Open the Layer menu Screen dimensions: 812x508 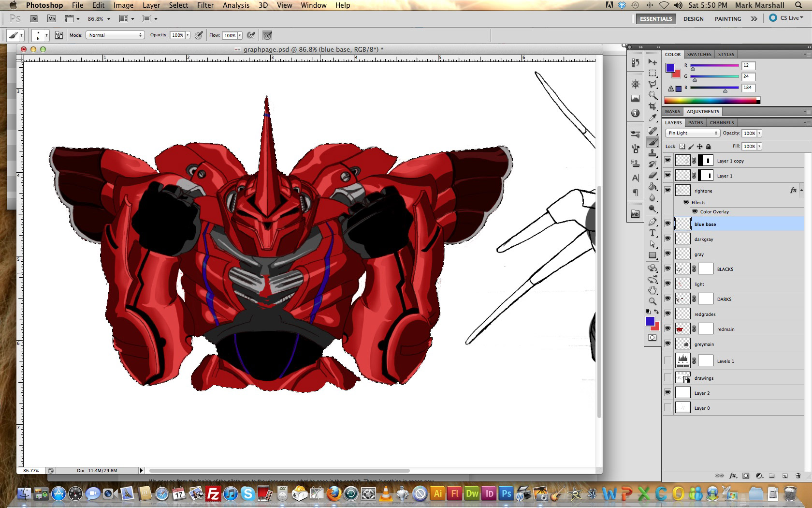pos(151,5)
